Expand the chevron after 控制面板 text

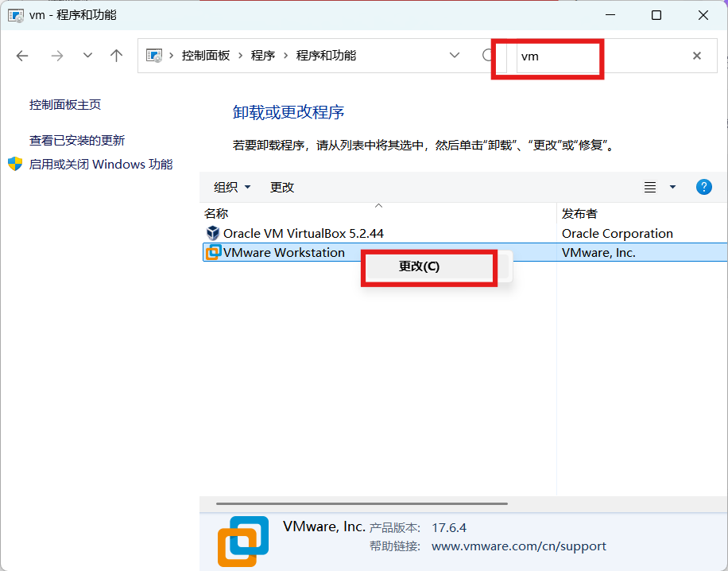241,56
